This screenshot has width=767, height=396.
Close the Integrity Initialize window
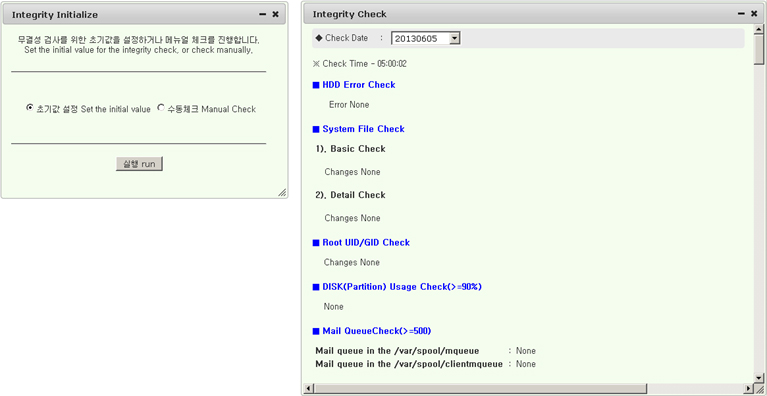click(x=275, y=15)
